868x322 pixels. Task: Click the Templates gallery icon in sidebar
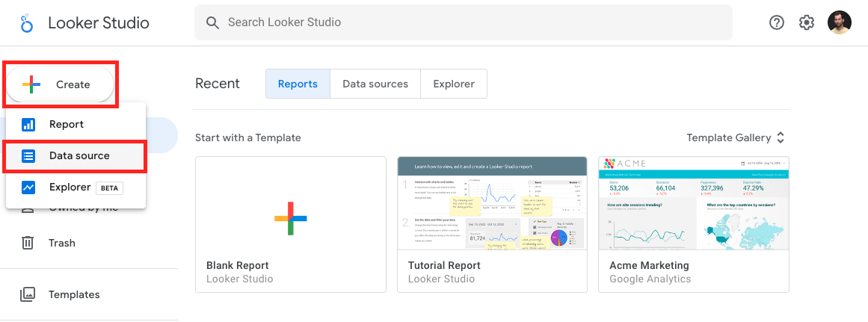point(28,294)
